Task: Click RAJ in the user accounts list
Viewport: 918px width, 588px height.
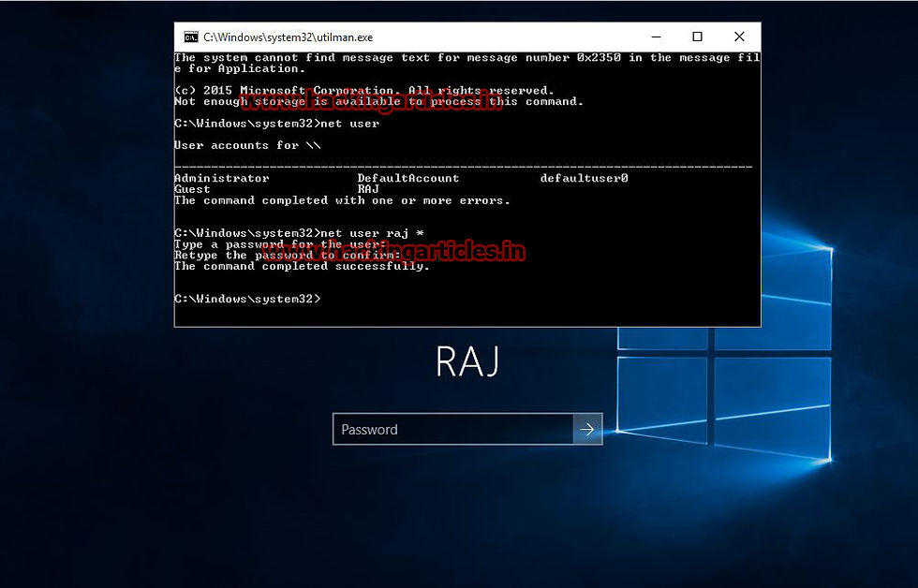Action: tap(368, 189)
